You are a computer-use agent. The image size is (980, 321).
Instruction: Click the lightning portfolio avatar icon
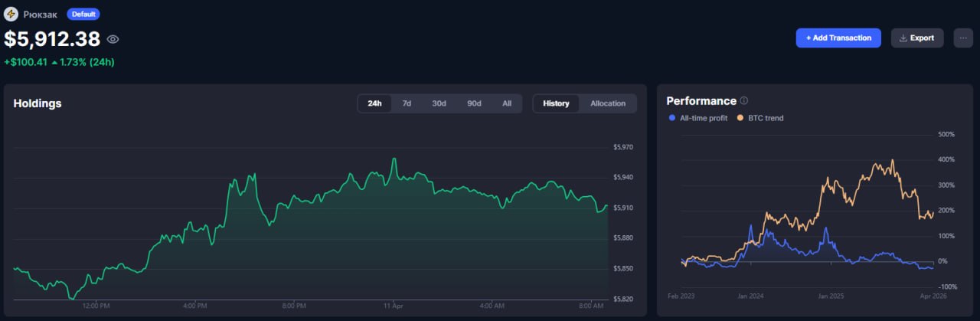point(11,14)
